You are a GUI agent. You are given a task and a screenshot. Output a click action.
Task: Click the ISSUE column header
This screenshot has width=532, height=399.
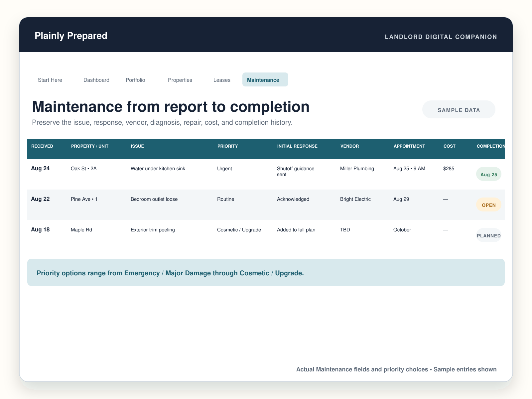coord(137,146)
